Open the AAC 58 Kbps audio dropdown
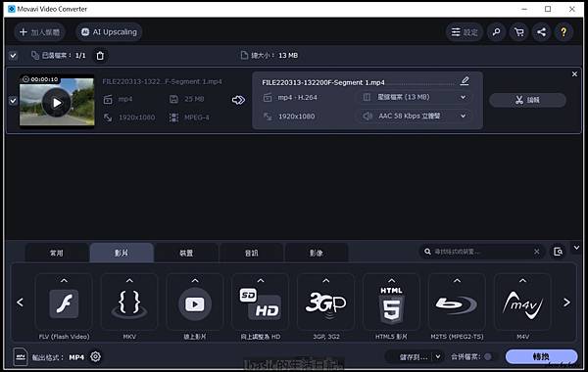This screenshot has height=372, width=588. tap(414, 116)
